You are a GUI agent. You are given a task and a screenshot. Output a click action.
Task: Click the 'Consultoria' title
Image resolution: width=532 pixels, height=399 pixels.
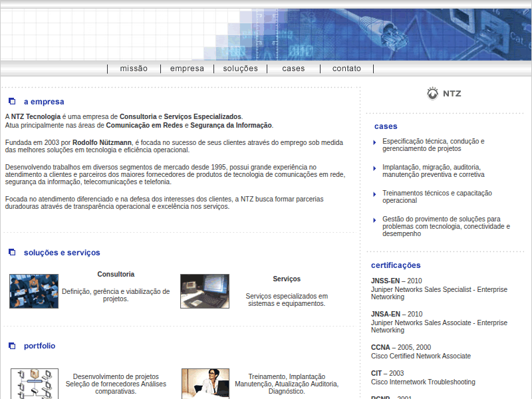pos(116,274)
